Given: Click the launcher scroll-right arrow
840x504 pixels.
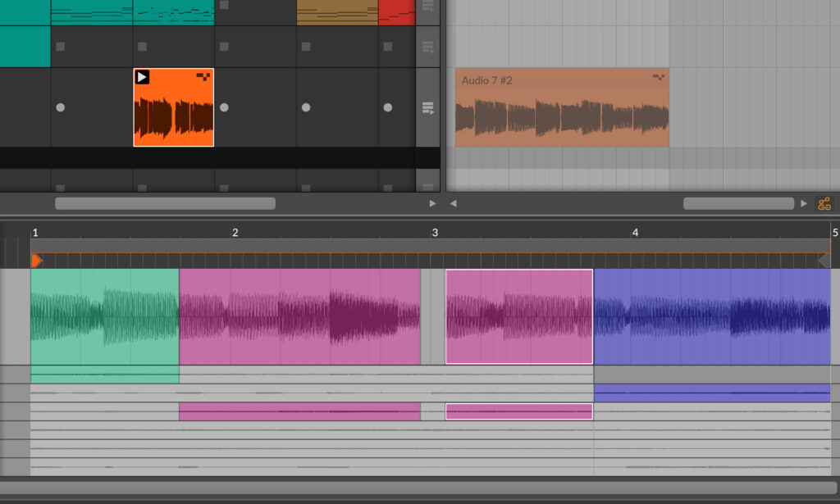Looking at the screenshot, I should click(432, 203).
